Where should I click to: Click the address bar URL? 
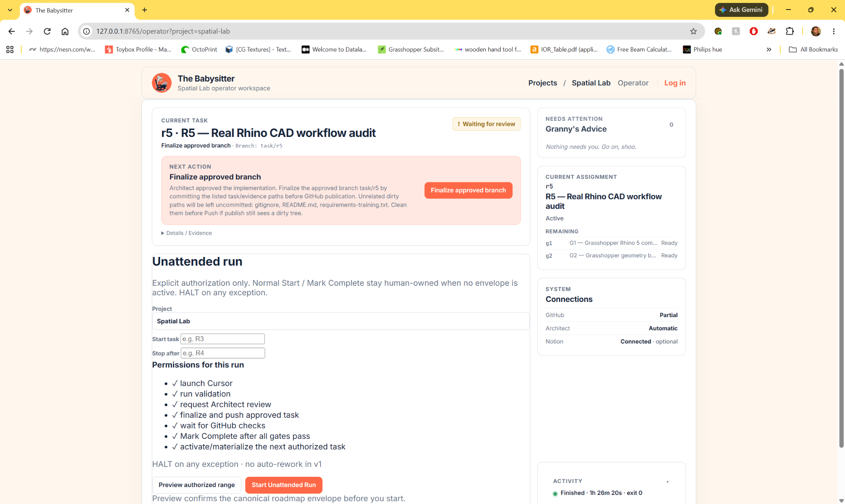(x=163, y=31)
